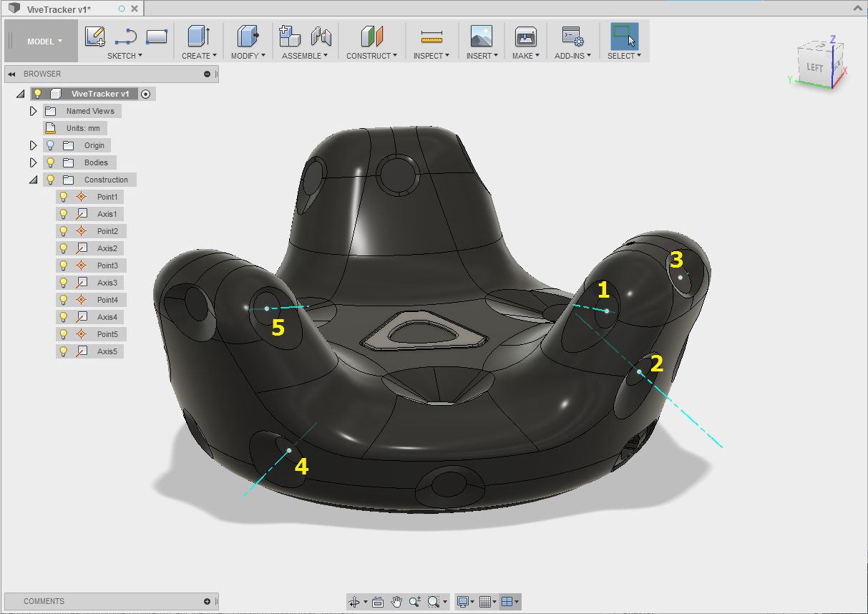
Task: Open the MODIFY menu
Action: point(248,56)
